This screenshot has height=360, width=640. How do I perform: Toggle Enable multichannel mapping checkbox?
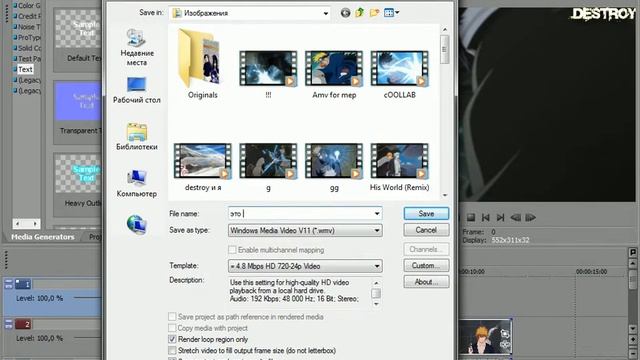(x=232, y=250)
